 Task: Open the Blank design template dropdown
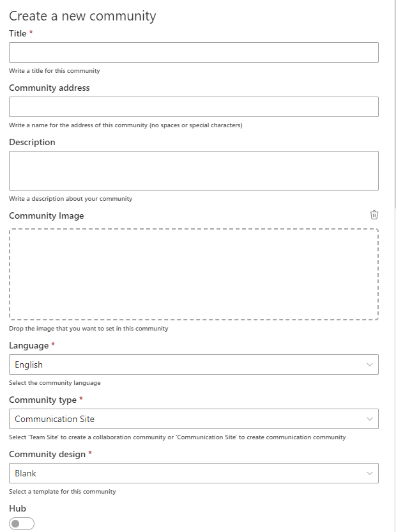194,473
